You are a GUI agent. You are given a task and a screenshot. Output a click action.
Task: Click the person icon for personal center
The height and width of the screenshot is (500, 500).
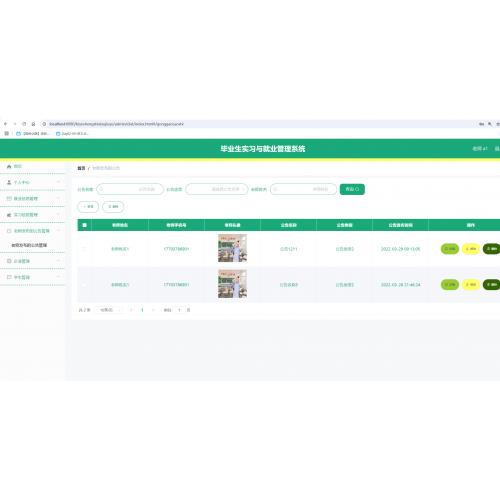9,182
